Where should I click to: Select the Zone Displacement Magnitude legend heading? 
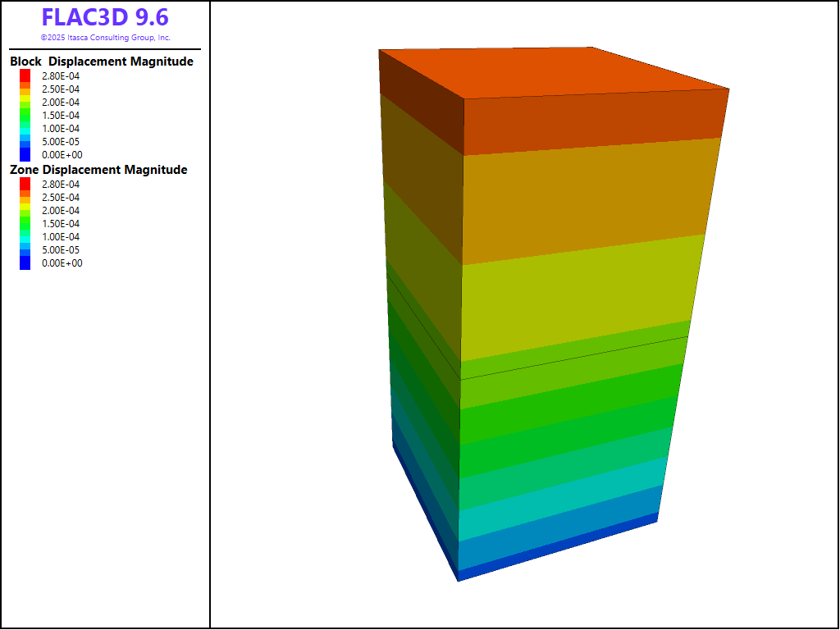point(98,170)
